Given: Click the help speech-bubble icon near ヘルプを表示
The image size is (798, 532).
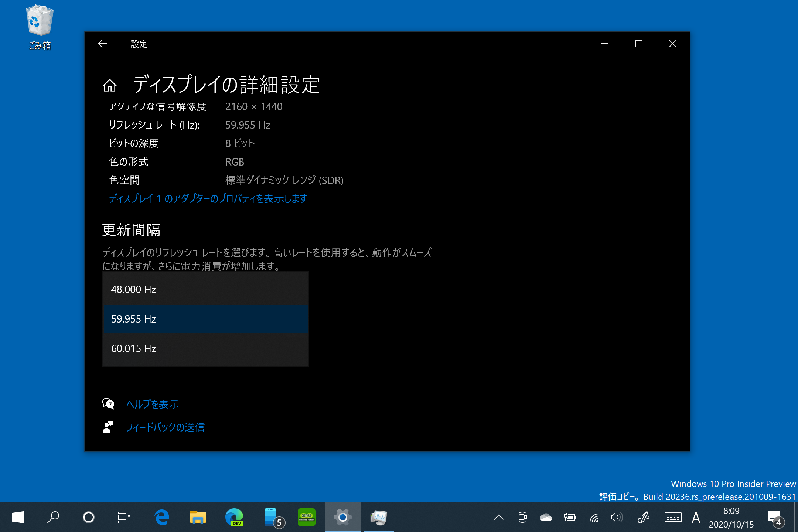Looking at the screenshot, I should point(108,404).
